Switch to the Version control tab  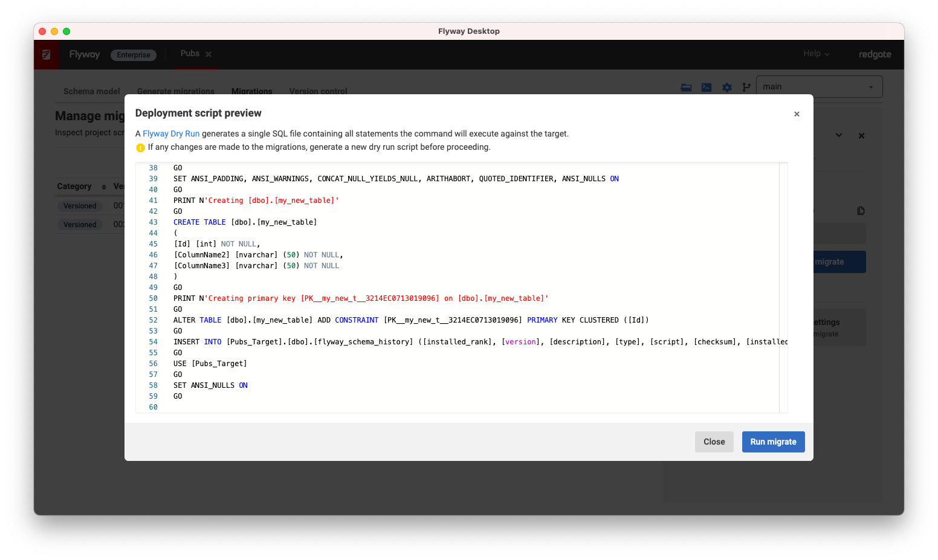tap(318, 91)
